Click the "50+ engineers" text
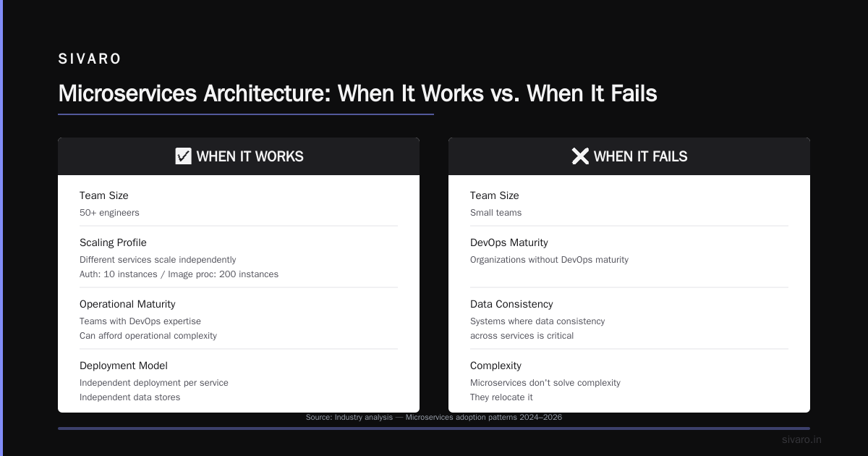 [x=109, y=213]
